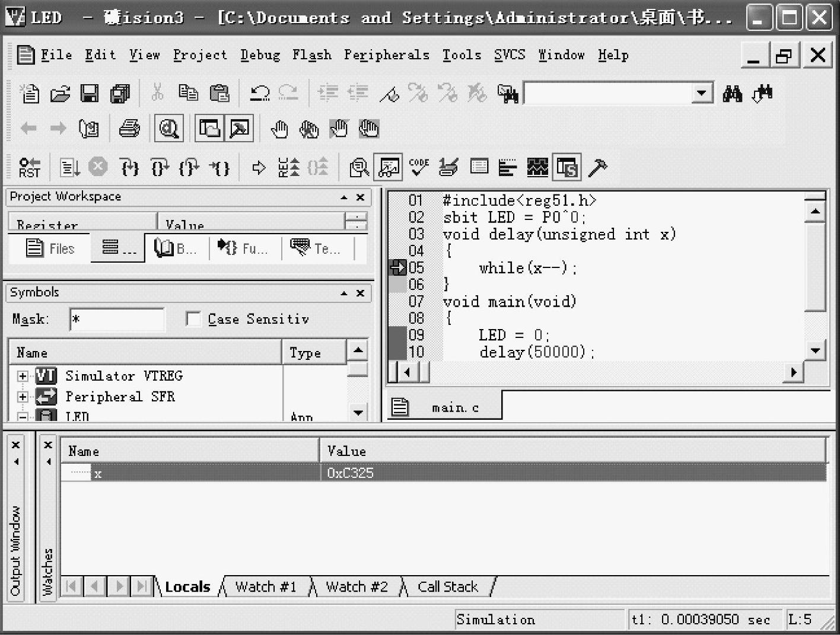The width and height of the screenshot is (840, 635).
Task: Open the Memory Window icon
Action: [x=479, y=167]
